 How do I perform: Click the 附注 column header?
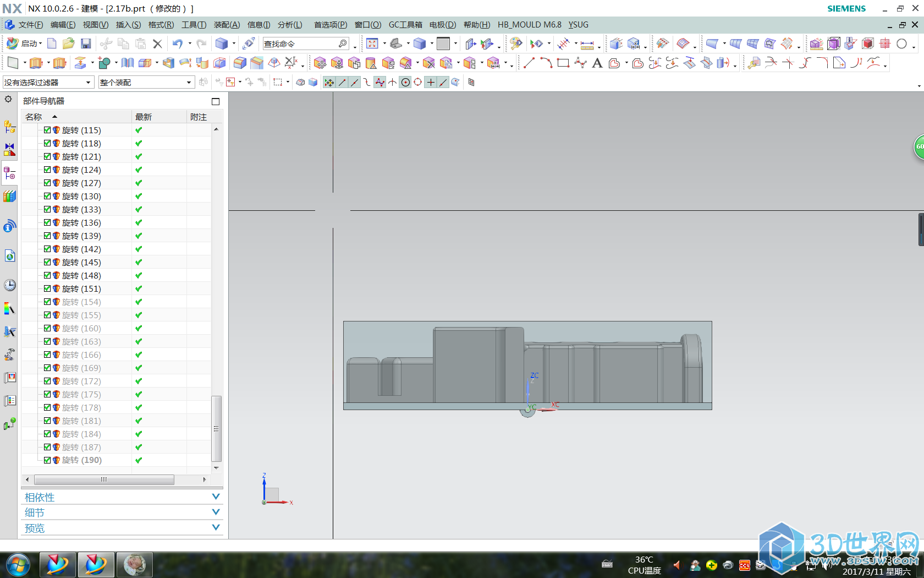click(205, 117)
